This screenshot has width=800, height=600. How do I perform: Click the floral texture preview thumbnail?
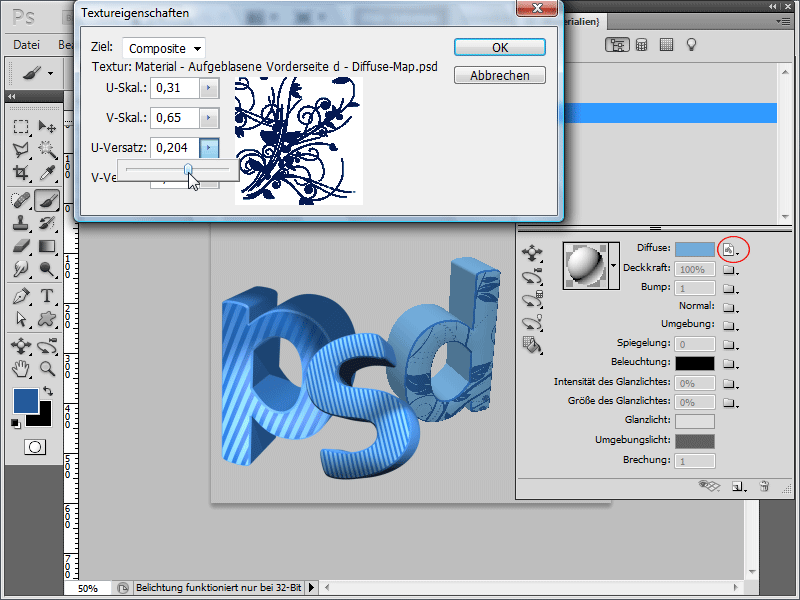299,141
